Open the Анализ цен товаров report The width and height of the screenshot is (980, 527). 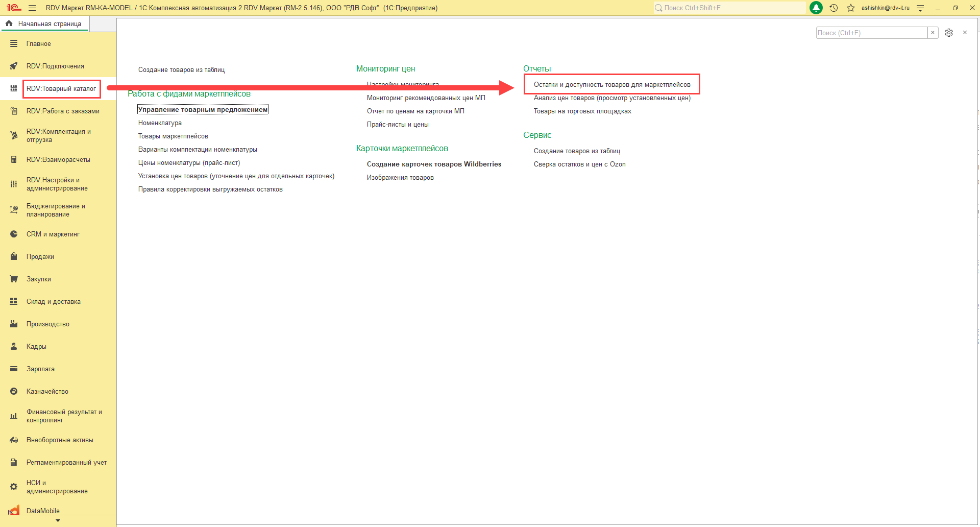pos(612,98)
